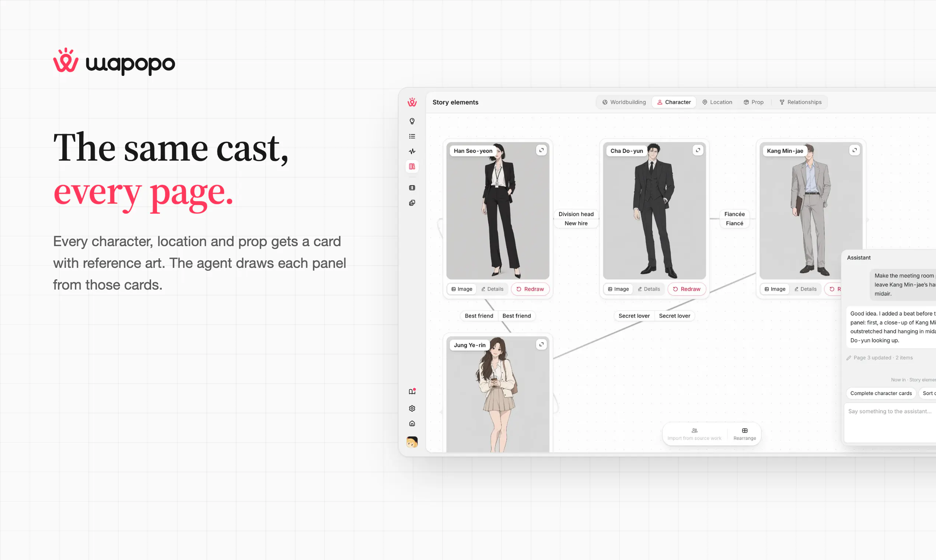Select Image view on Cha Do-yun card
Image resolution: width=936 pixels, height=560 pixels.
click(x=618, y=289)
